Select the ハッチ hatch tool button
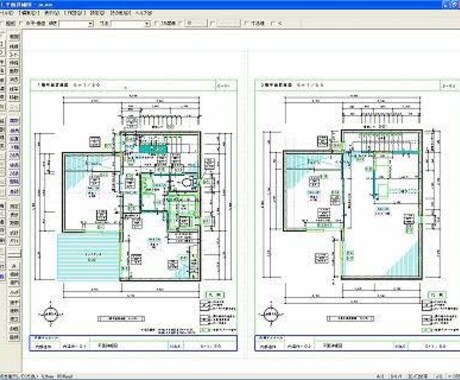The image size is (460, 380). (x=14, y=292)
